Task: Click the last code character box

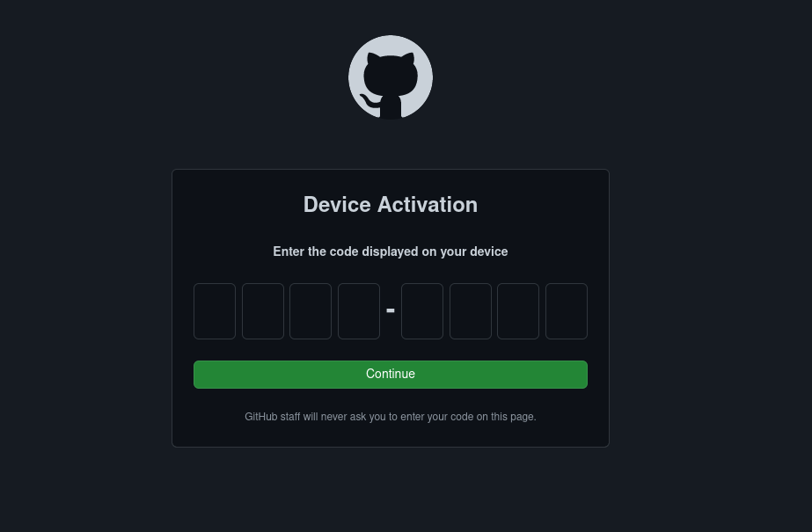Action: pyautogui.click(x=567, y=311)
